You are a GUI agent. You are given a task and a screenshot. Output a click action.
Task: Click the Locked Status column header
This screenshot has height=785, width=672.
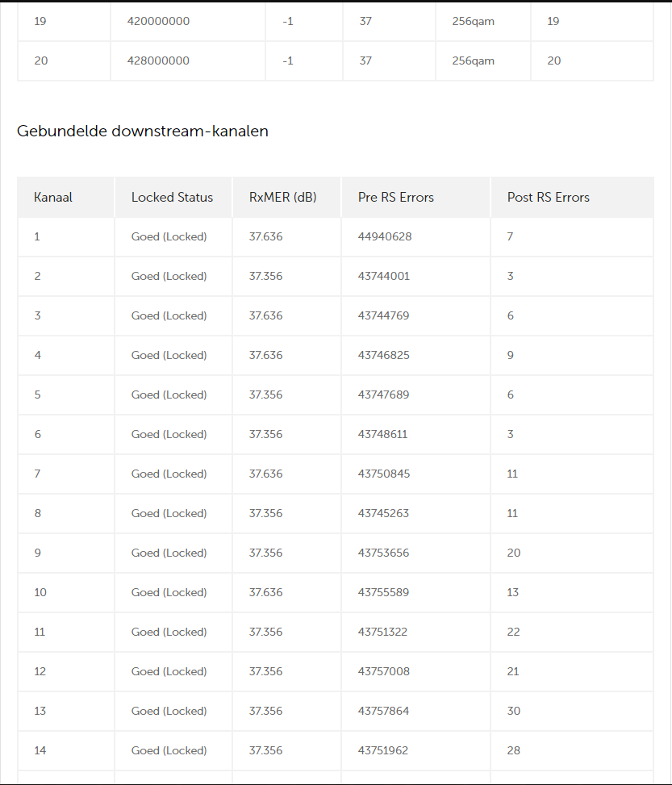(172, 197)
